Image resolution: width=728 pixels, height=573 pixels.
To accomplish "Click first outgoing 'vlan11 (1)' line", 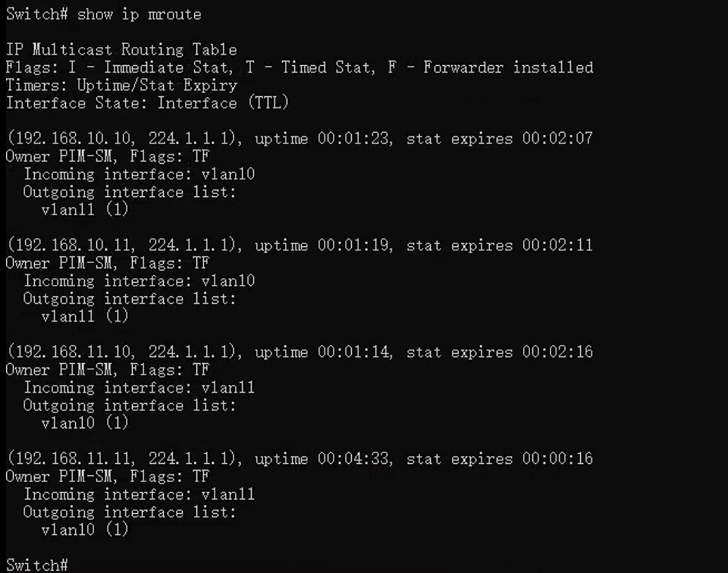I will (85, 209).
